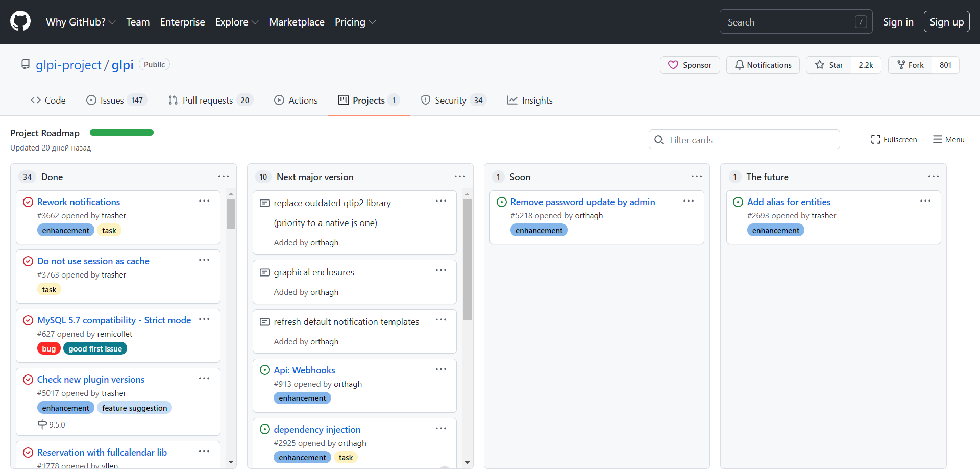The image size is (980, 476).
Task: Open the Insights tab
Action: tap(530, 101)
